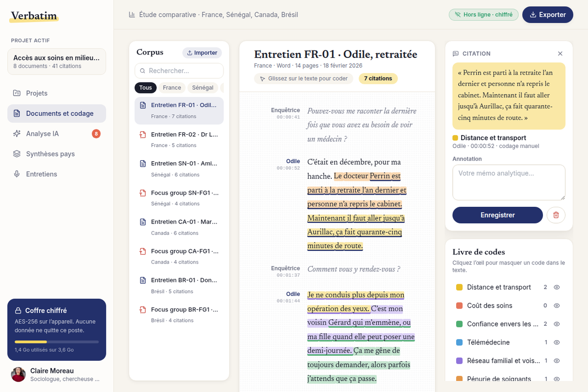Click the active project Accès aux soins card
The width and height of the screenshot is (588, 392).
point(56,61)
